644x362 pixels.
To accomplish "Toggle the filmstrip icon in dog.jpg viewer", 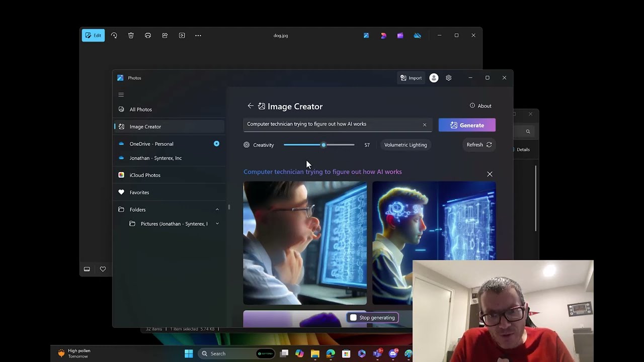I will (87, 269).
